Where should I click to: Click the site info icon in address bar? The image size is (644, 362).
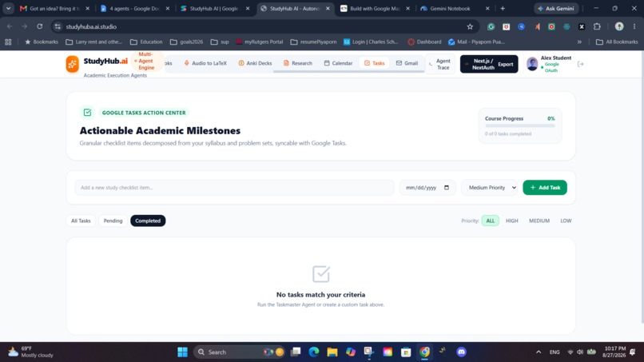pyautogui.click(x=58, y=26)
